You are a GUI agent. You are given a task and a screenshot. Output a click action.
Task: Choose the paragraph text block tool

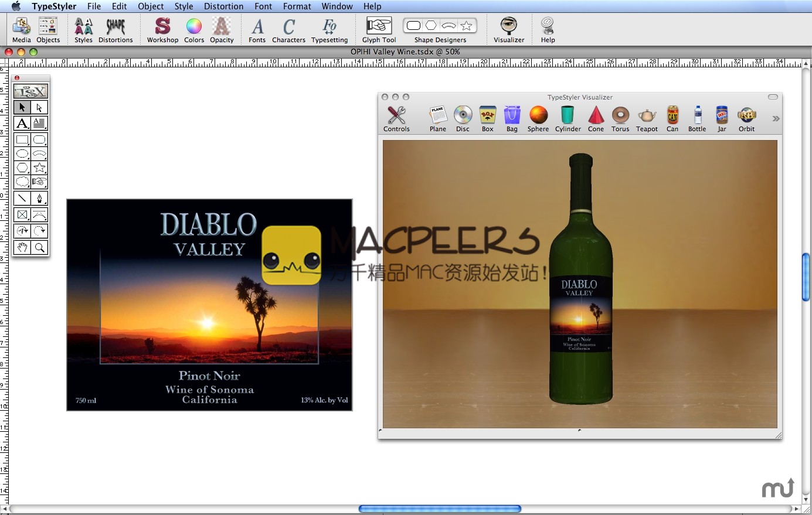[x=39, y=123]
